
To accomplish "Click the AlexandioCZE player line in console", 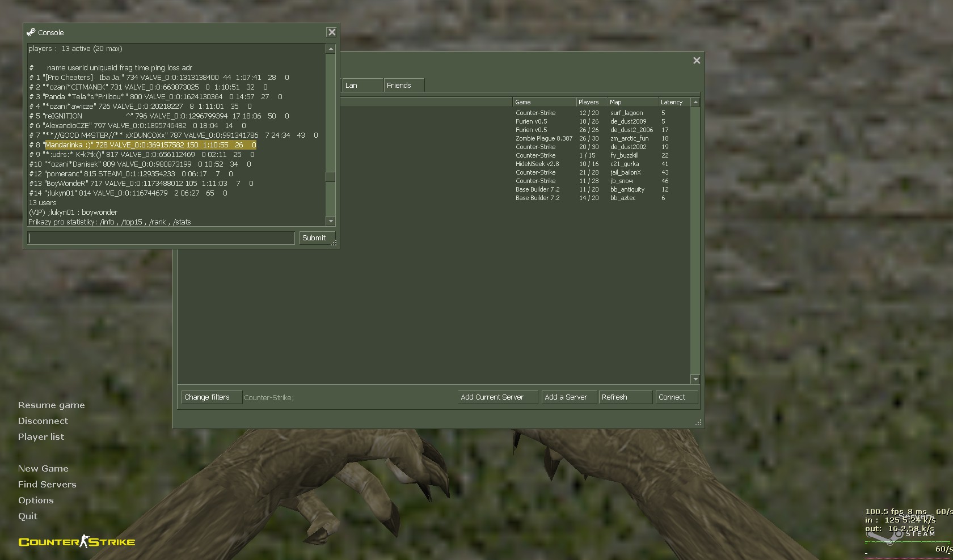I will (x=138, y=126).
